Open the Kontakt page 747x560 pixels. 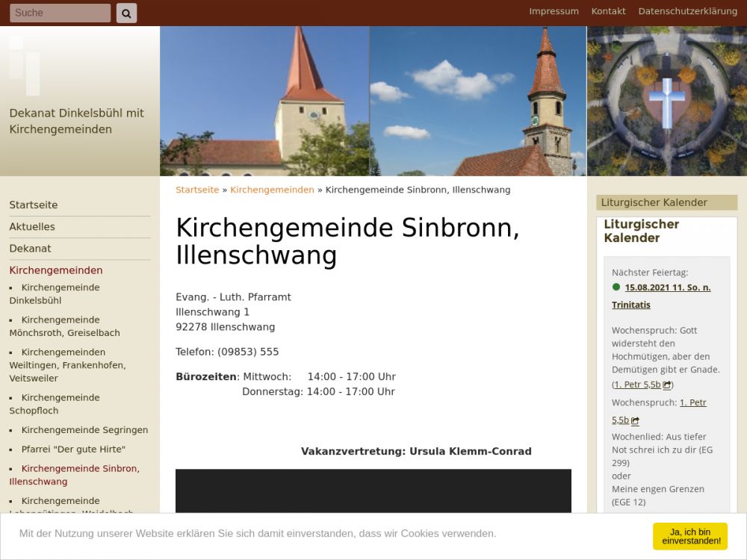tap(608, 11)
